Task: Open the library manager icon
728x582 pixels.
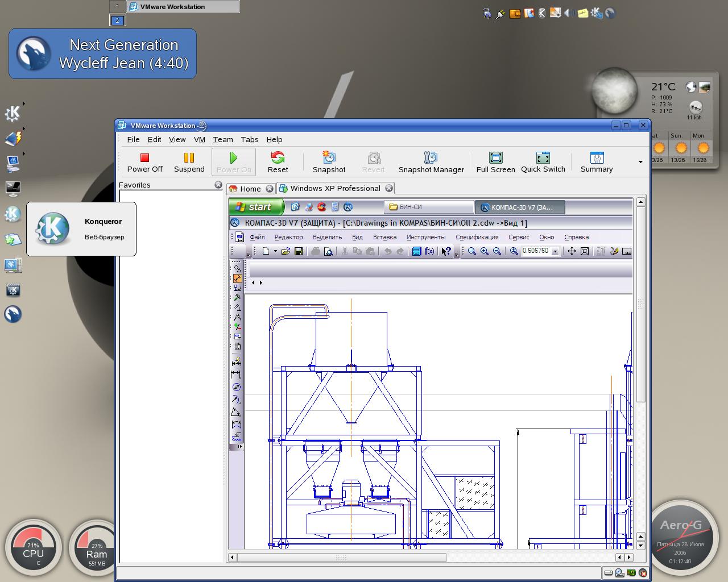Action: pyautogui.click(x=416, y=251)
